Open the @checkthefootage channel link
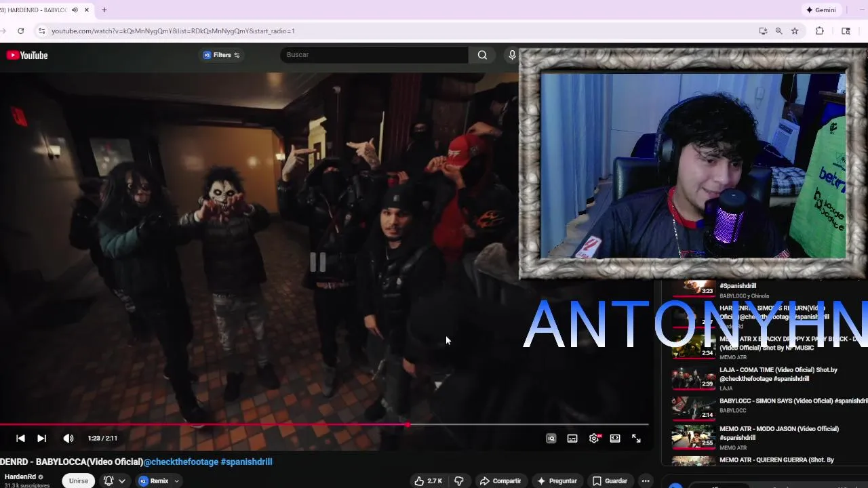 tap(180, 462)
